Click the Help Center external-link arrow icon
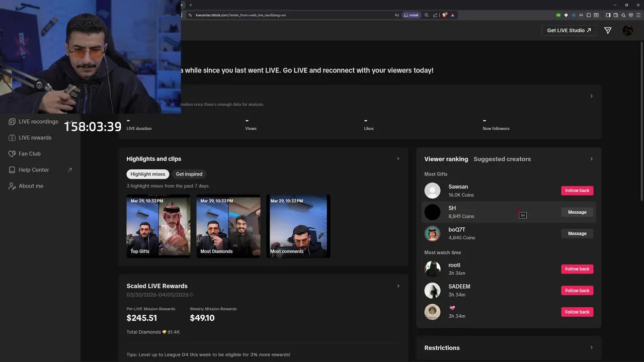Image resolution: width=644 pixels, height=362 pixels. pos(70,170)
